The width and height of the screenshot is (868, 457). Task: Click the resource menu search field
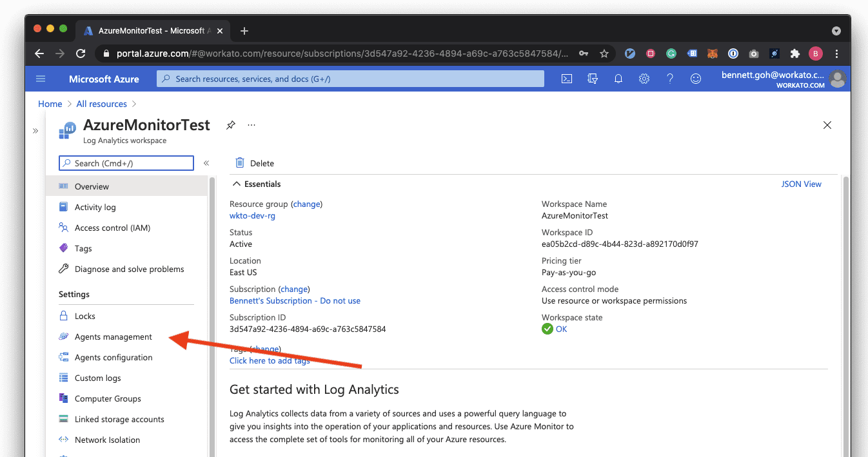click(126, 163)
